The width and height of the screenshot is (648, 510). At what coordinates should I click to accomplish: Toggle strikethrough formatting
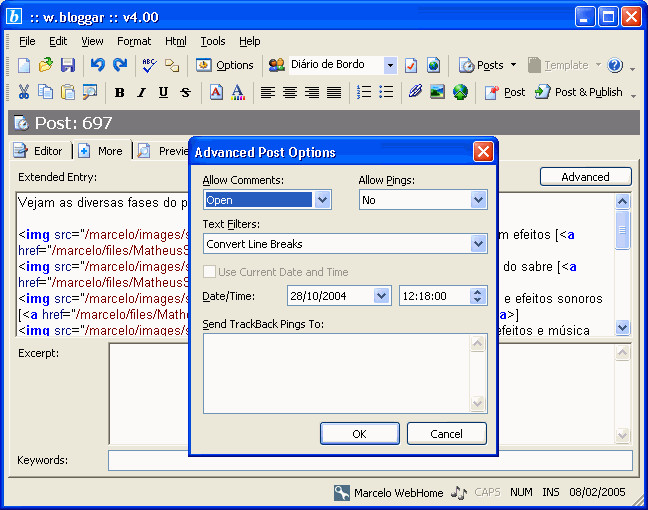(186, 92)
